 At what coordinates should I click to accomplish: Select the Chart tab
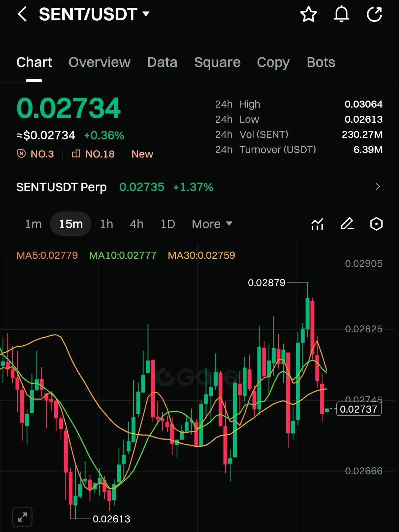34,62
